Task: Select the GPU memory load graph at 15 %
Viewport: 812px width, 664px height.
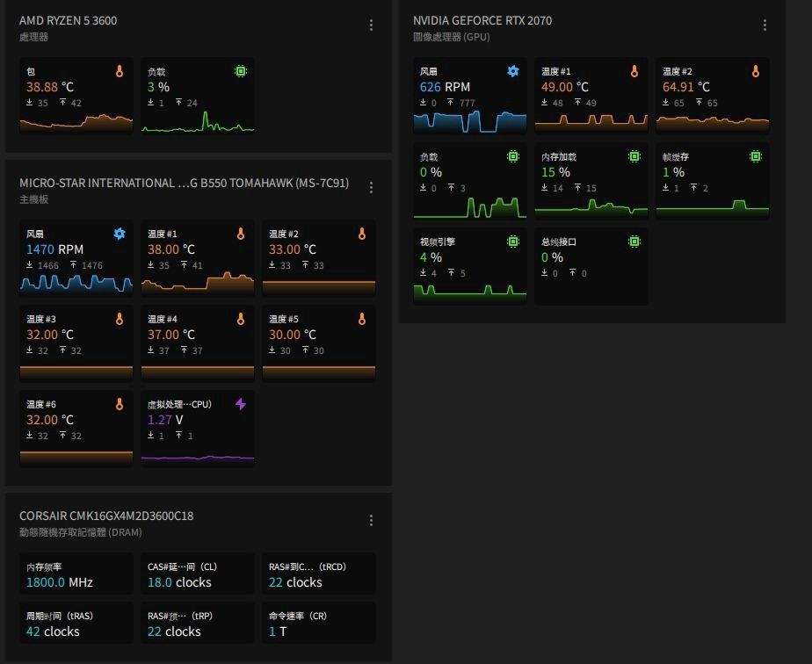Action: click(591, 208)
